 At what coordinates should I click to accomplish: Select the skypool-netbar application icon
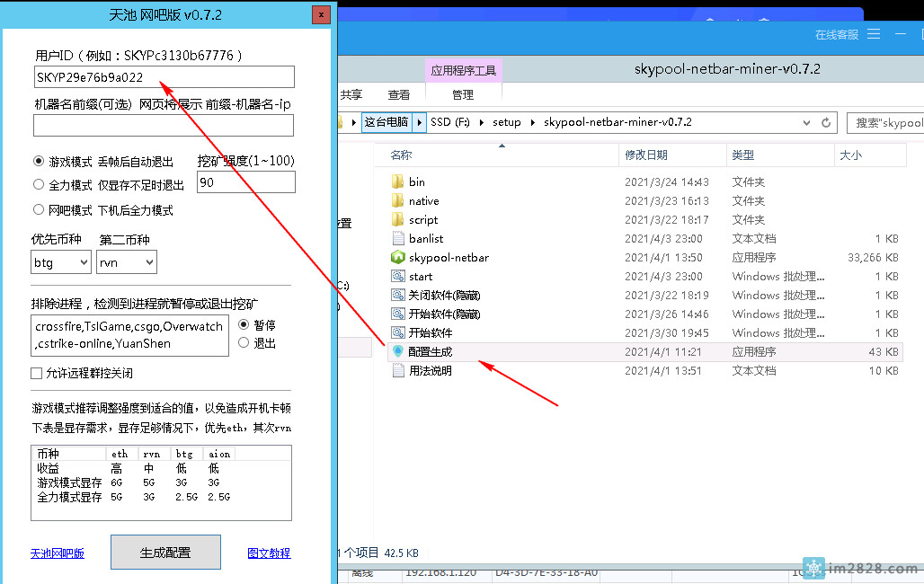[398, 257]
